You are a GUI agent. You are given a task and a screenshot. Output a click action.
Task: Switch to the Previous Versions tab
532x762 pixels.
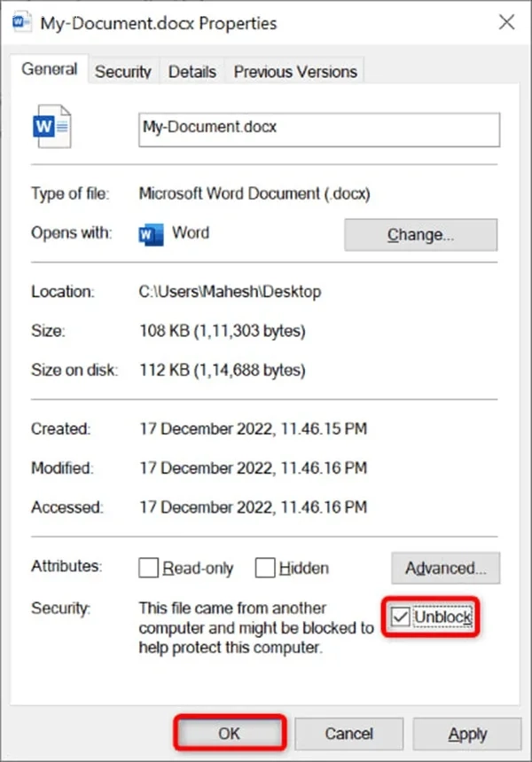coord(295,71)
